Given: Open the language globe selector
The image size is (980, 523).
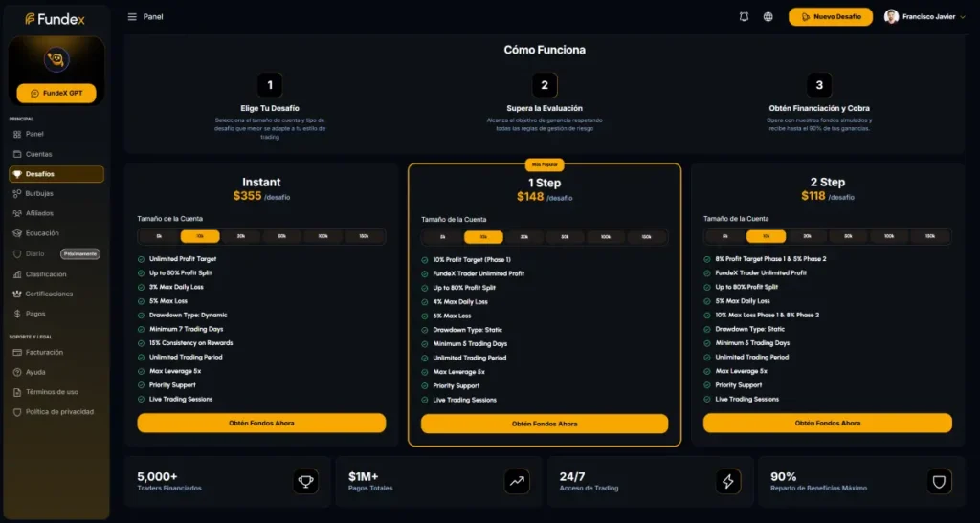Looking at the screenshot, I should pos(768,17).
